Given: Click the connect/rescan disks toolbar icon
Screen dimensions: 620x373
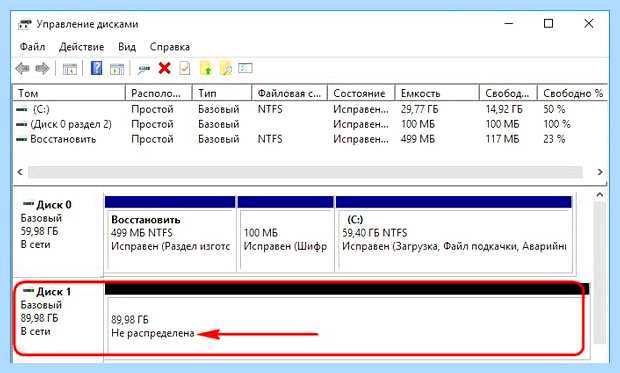Looking at the screenshot, I should coord(144,69).
